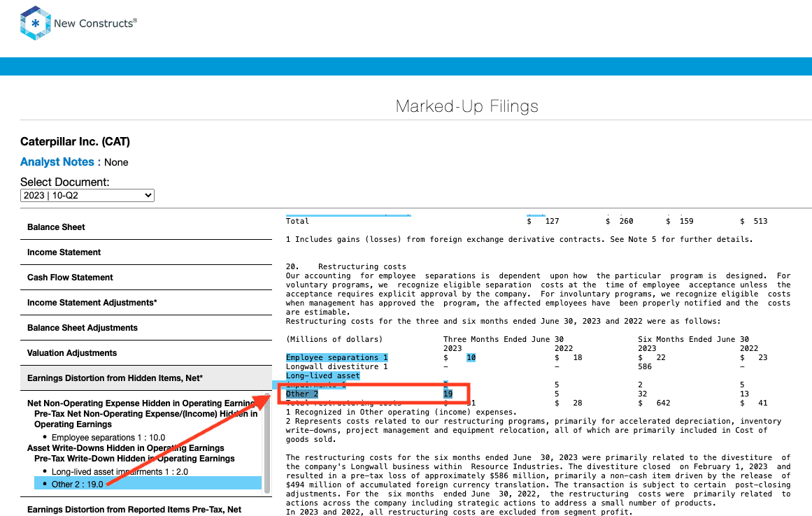Click the footnote '1 Recognized in Other operating' line

coord(401,412)
